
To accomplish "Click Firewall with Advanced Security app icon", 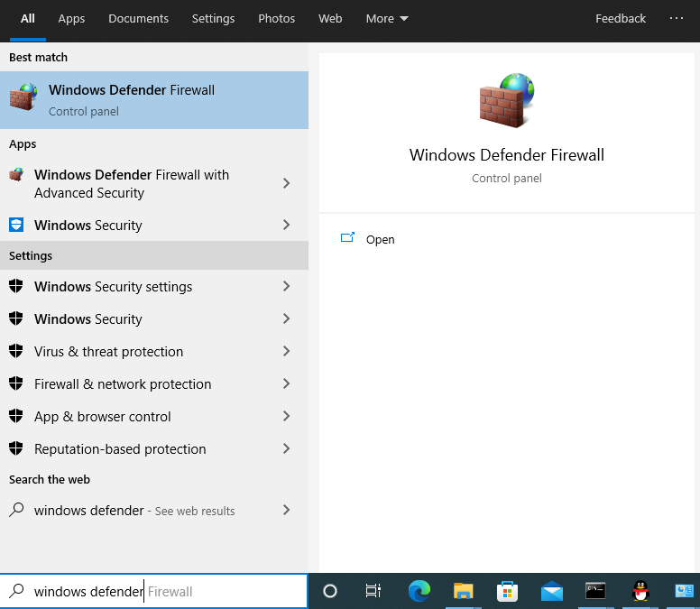I will click(16, 174).
